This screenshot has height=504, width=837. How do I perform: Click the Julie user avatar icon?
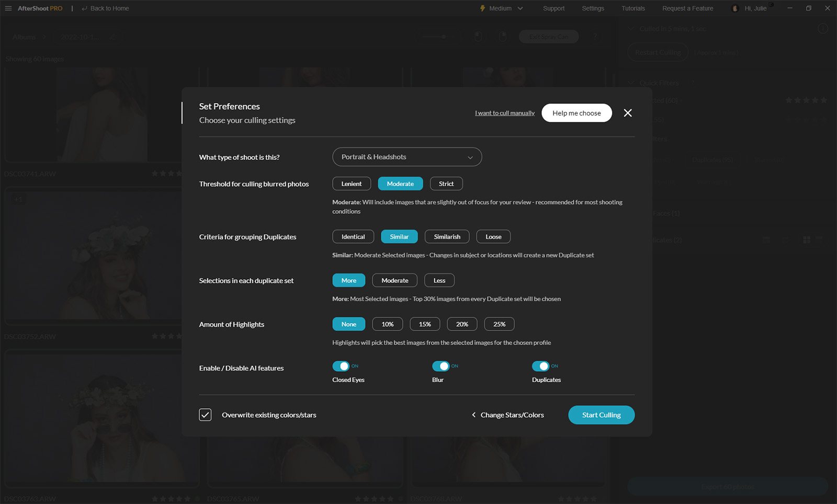click(x=735, y=8)
